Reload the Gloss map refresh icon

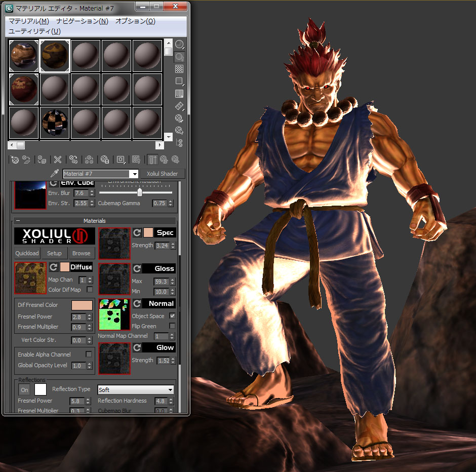pos(137,268)
